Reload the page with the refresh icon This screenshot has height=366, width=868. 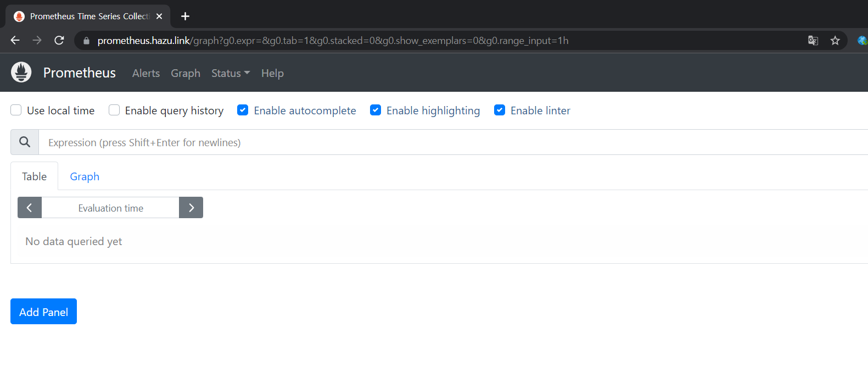click(x=59, y=40)
